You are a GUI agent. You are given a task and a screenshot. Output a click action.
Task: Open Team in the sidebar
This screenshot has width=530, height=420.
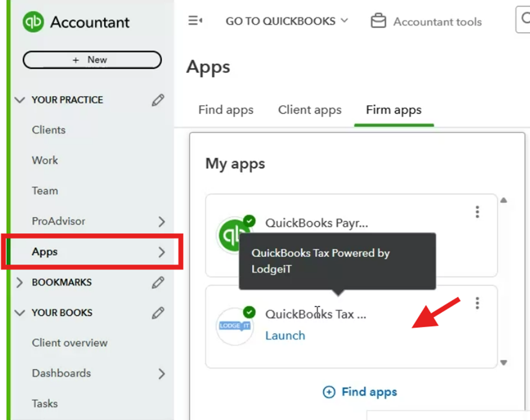45,190
